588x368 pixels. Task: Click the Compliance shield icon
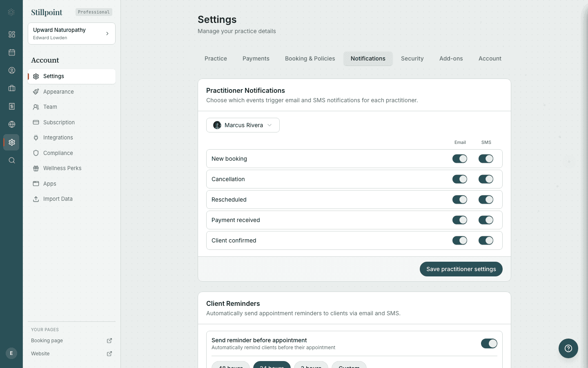36,153
